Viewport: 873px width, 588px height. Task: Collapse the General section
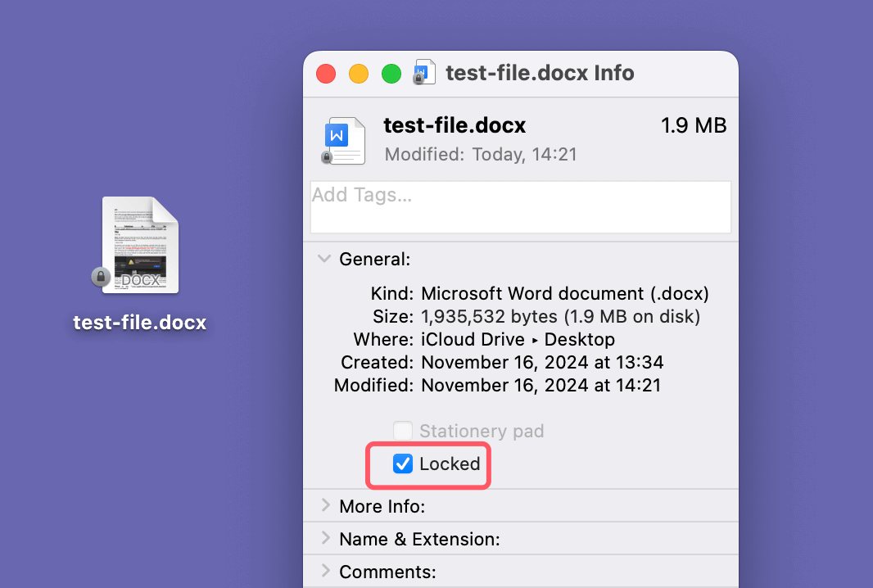point(323,258)
